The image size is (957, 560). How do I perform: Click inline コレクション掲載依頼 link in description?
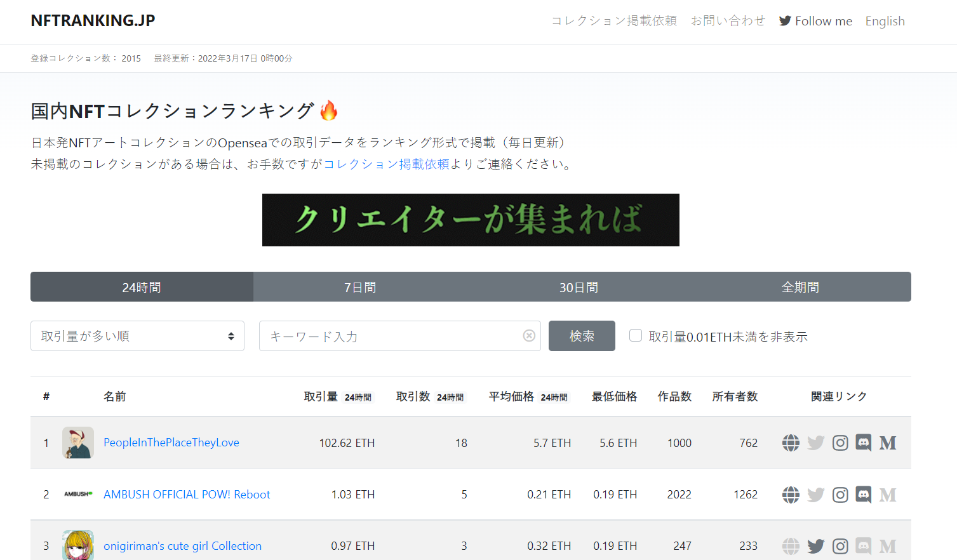[x=387, y=164]
